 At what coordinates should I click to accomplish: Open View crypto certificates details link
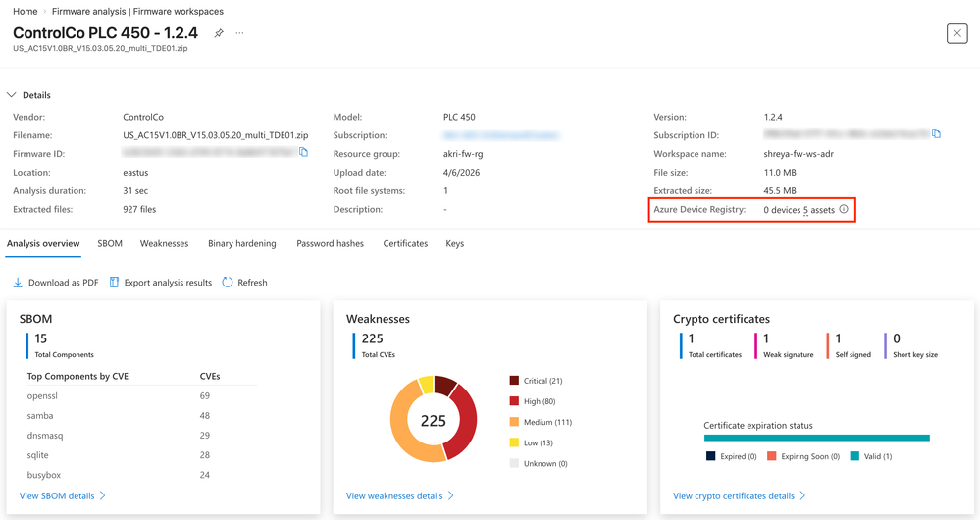click(734, 495)
